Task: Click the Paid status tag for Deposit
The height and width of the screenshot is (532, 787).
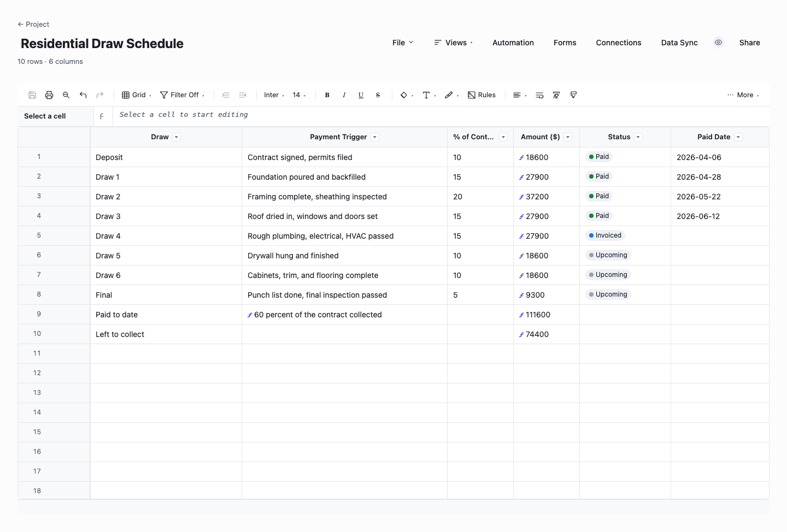Action: click(x=599, y=157)
